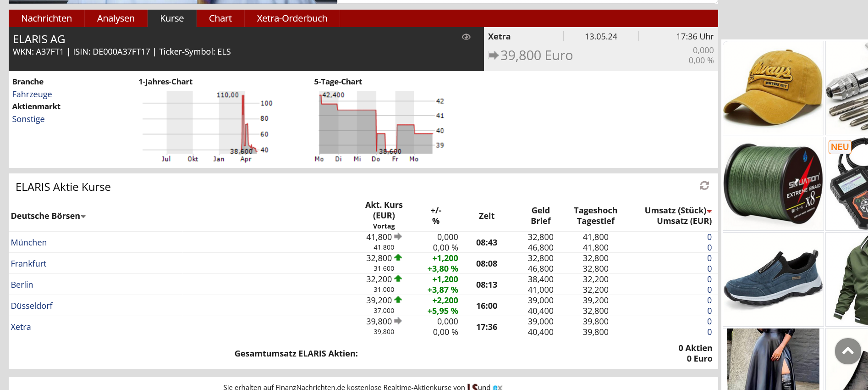The width and height of the screenshot is (868, 390).
Task: Click the NEU badge on the ad
Action: click(x=840, y=147)
